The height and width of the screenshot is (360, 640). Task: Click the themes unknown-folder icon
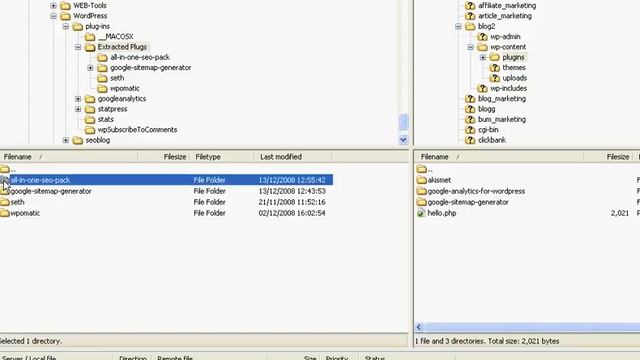[495, 68]
